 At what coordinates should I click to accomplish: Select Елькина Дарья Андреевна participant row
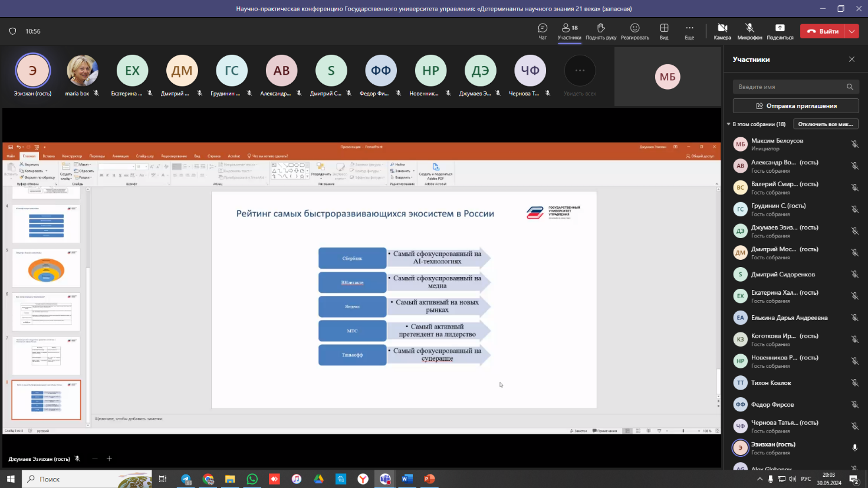[795, 318]
